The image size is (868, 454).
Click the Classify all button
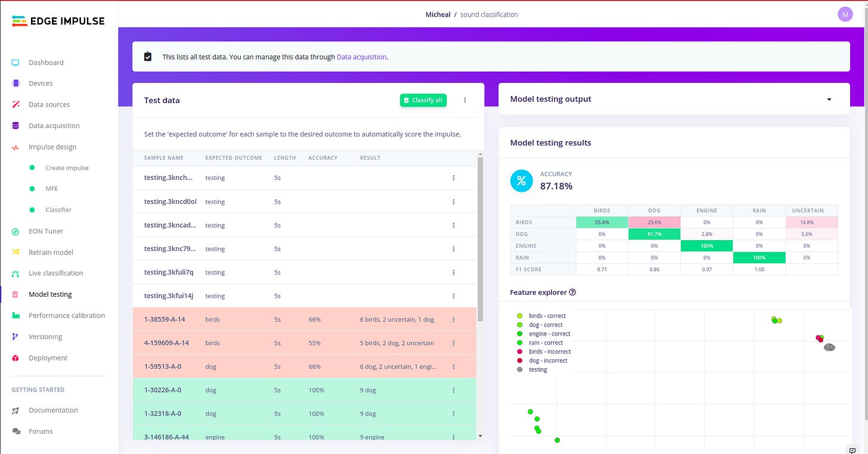(x=423, y=100)
